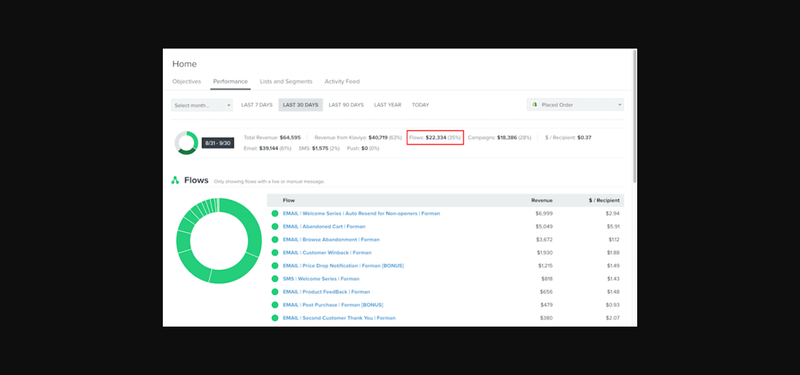Click status dot for Customer Winback flow
Screen dimensions: 800x375
tap(275, 253)
